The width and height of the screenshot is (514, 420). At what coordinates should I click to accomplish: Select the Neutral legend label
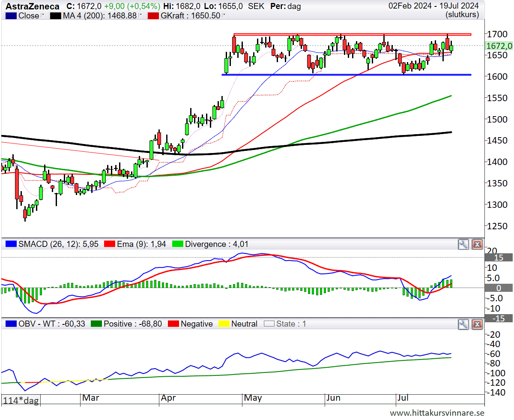[x=245, y=324]
